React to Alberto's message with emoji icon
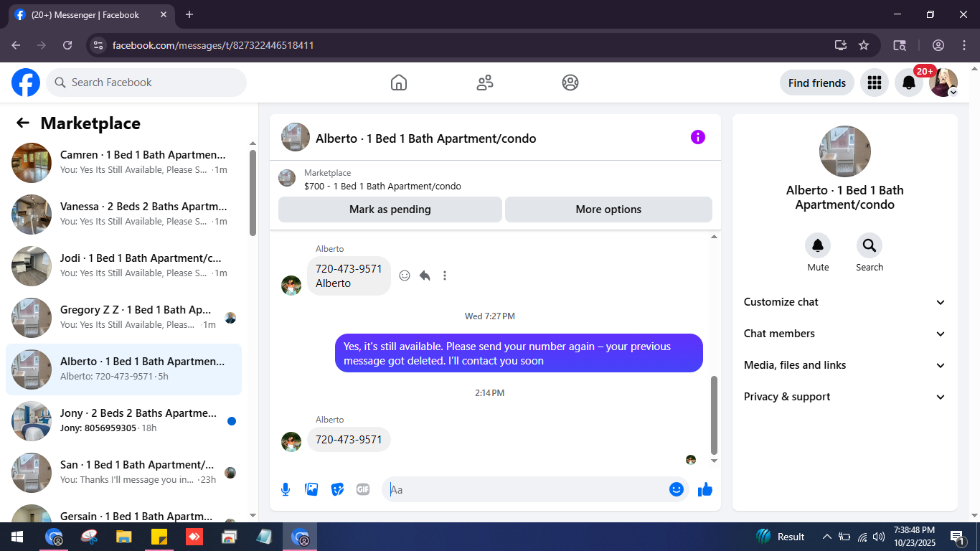Screen dimensions: 980x551 [x=405, y=275]
